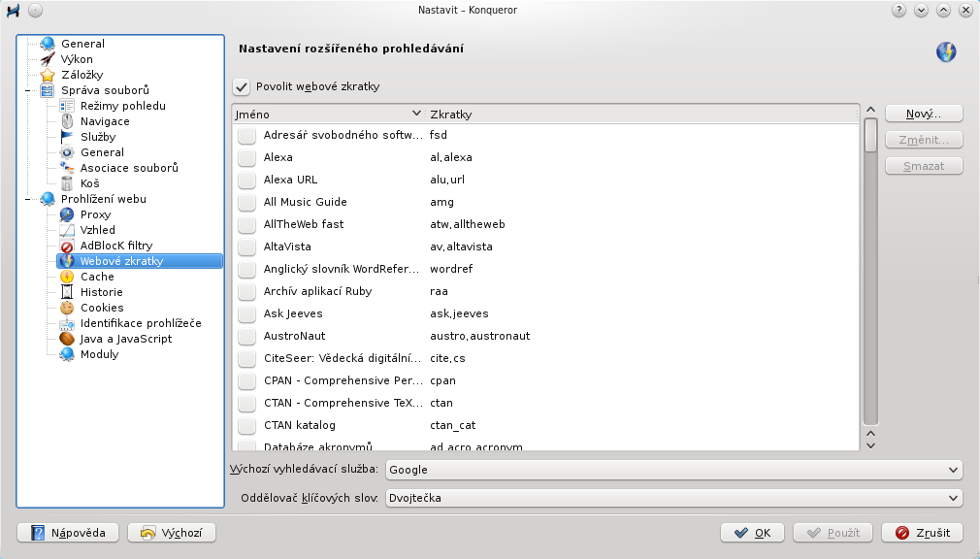Click the Cache lightning icon
980x559 pixels.
67,277
